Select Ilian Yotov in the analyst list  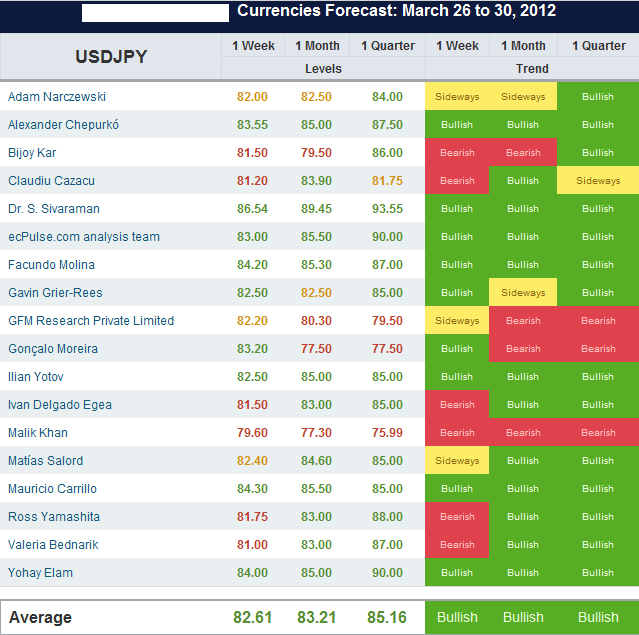click(x=36, y=377)
